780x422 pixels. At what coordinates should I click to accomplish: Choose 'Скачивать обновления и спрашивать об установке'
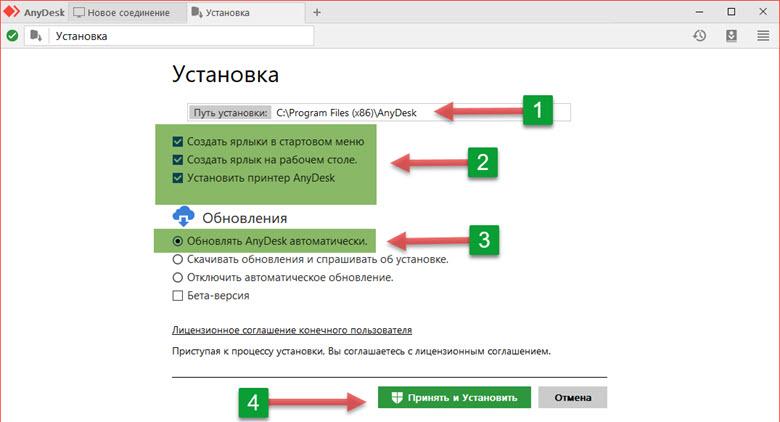(178, 259)
